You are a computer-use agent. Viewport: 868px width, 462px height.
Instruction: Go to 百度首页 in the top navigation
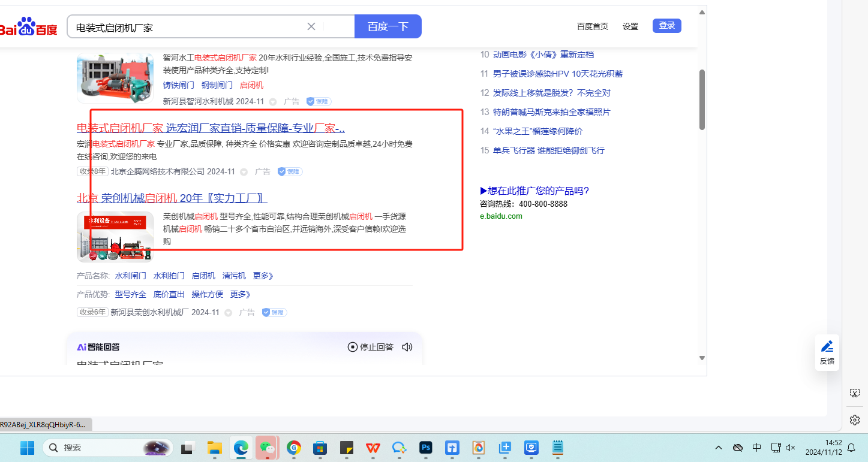click(x=592, y=26)
